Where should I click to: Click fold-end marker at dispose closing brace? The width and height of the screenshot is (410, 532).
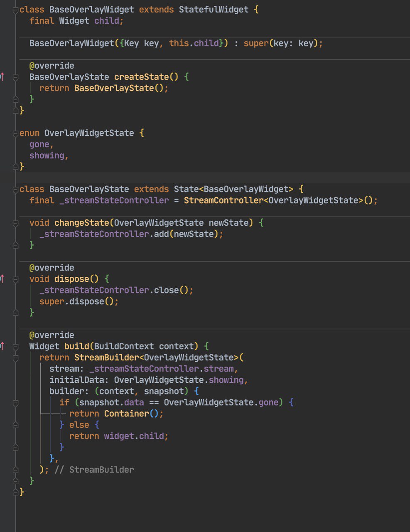[15, 313]
